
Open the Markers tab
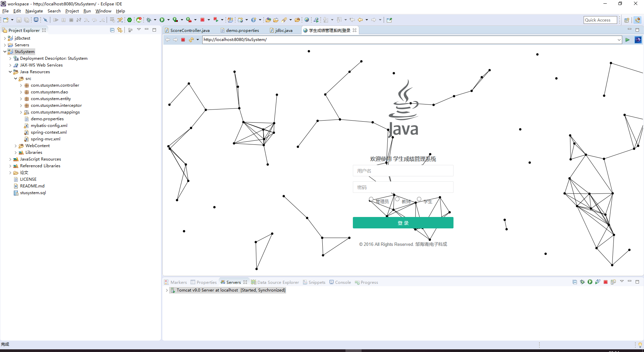[x=175, y=282]
